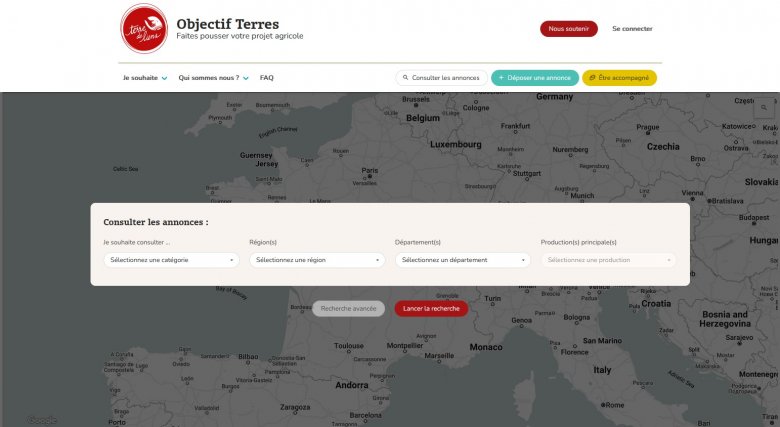Click the Prague label on the map
The image size is (780, 427).
pyautogui.click(x=648, y=127)
